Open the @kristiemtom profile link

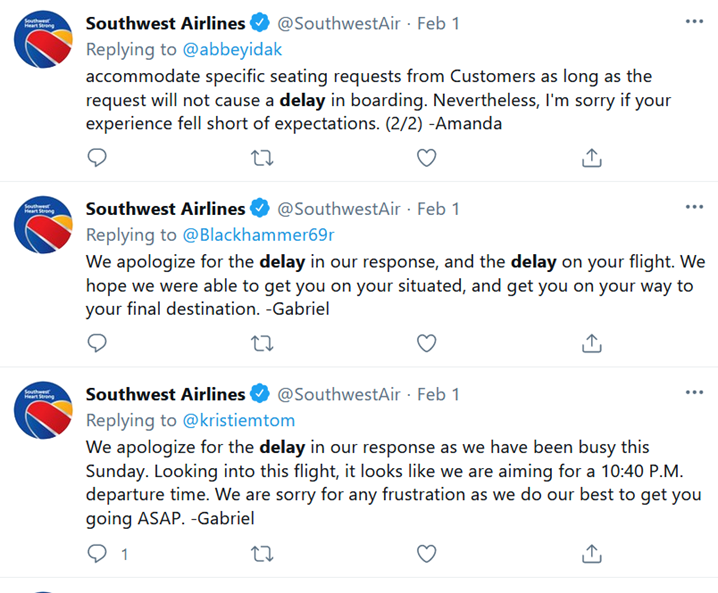coord(239,420)
